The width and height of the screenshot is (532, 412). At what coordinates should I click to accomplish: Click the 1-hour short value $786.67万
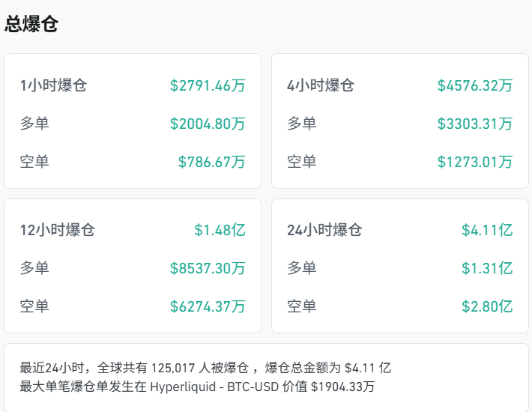pos(211,162)
